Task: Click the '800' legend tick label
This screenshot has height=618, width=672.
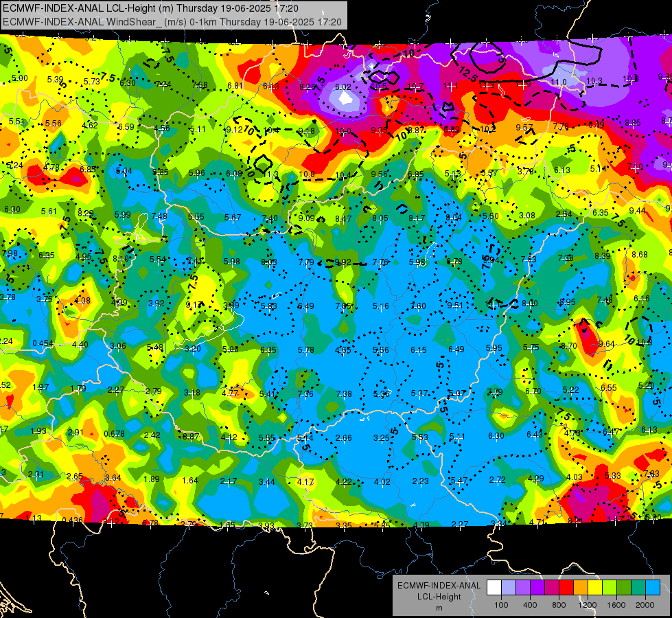Action: coord(559,605)
